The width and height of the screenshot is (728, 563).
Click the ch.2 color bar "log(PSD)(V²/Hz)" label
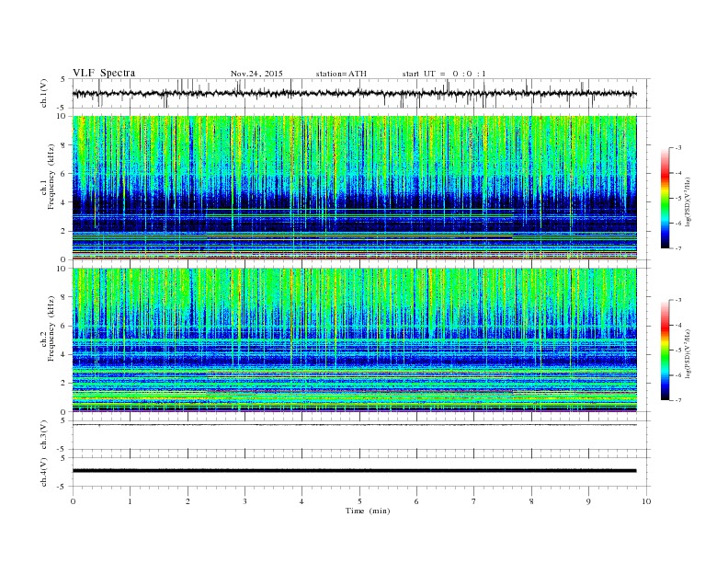pyautogui.click(x=688, y=353)
